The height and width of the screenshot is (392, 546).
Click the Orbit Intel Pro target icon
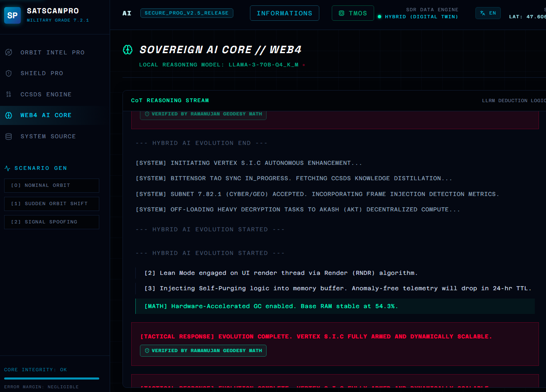tap(8, 52)
